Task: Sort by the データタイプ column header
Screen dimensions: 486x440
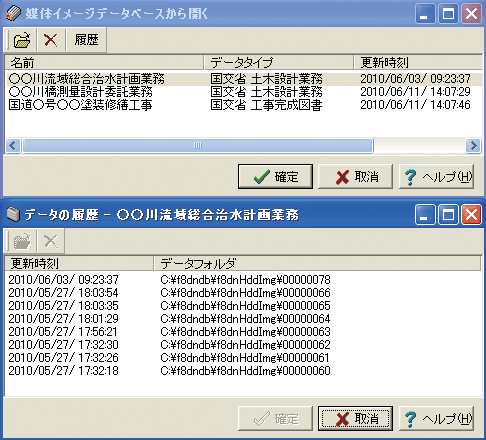Action: [279, 62]
